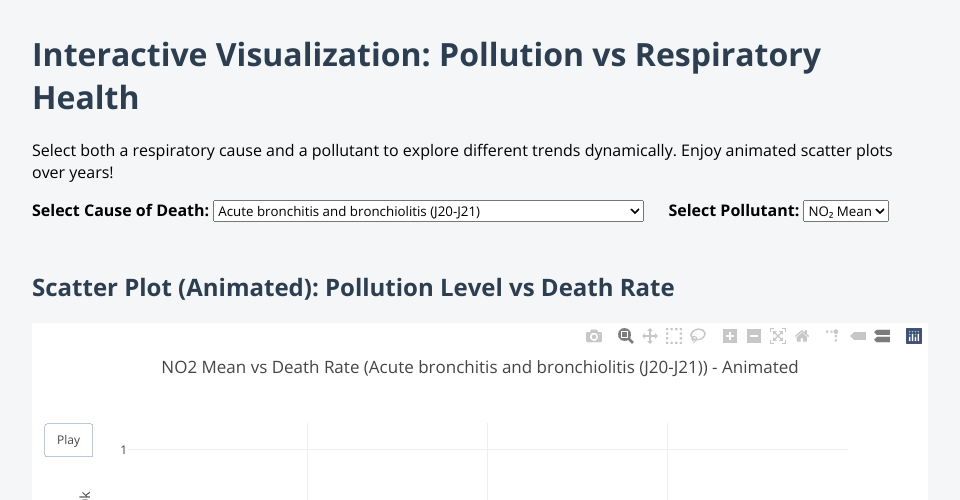
Task: Click the camera download plot as PNG icon
Action: pos(594,337)
